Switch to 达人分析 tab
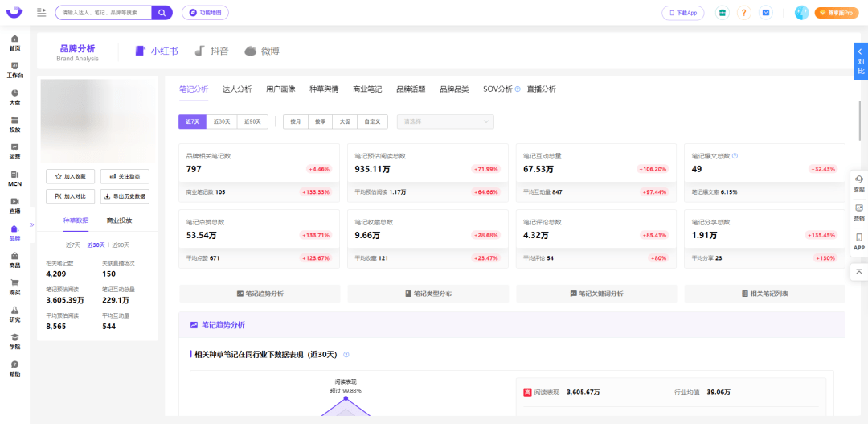The height and width of the screenshot is (424, 868). pyautogui.click(x=237, y=89)
